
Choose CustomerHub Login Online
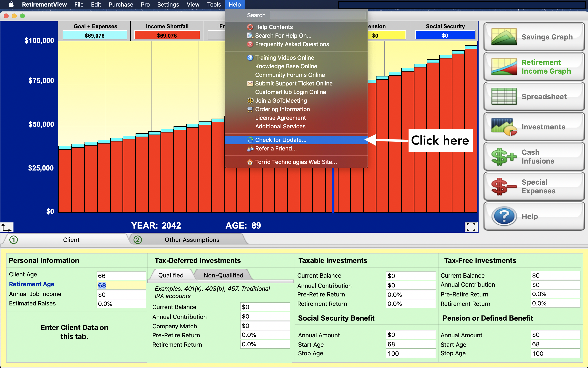[296, 92]
